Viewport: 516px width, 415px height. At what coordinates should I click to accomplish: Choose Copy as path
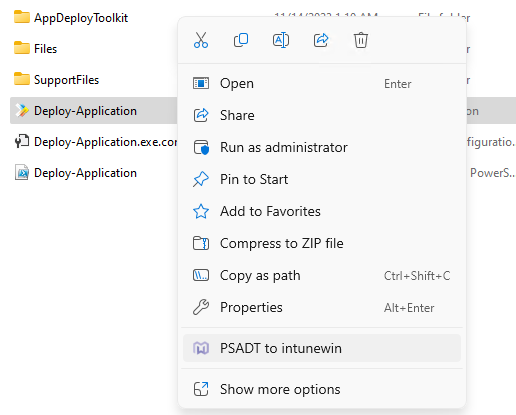coord(322,275)
